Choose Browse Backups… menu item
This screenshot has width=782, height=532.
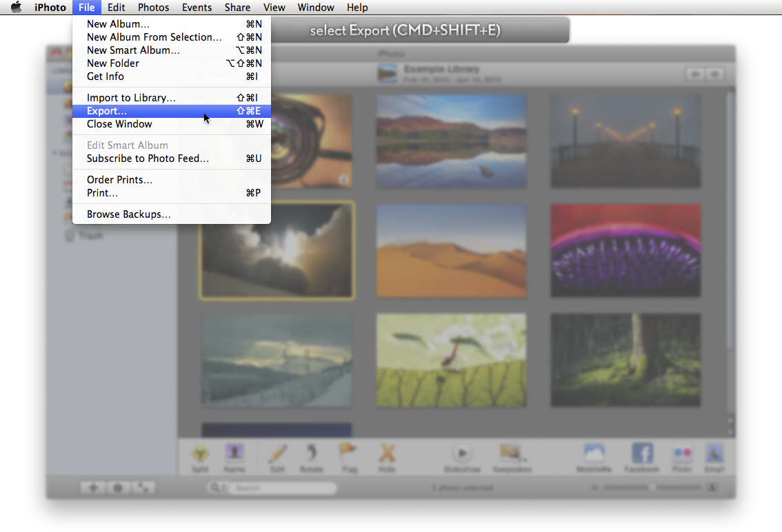click(172, 214)
